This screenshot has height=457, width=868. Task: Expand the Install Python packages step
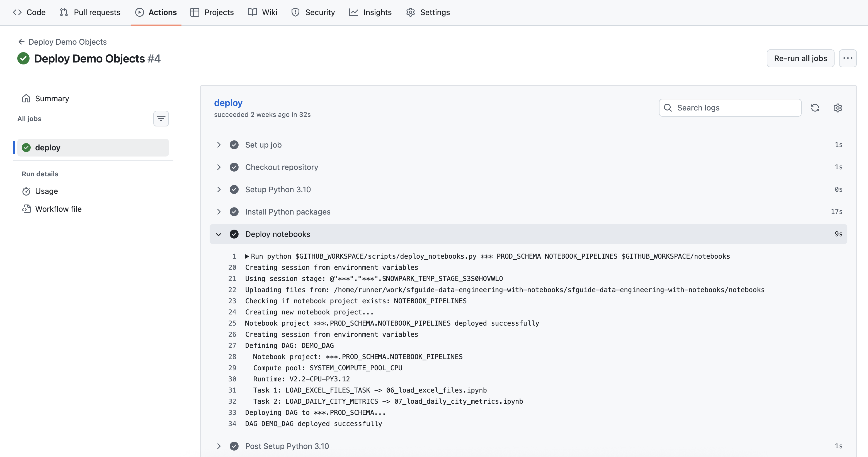pyautogui.click(x=528, y=212)
